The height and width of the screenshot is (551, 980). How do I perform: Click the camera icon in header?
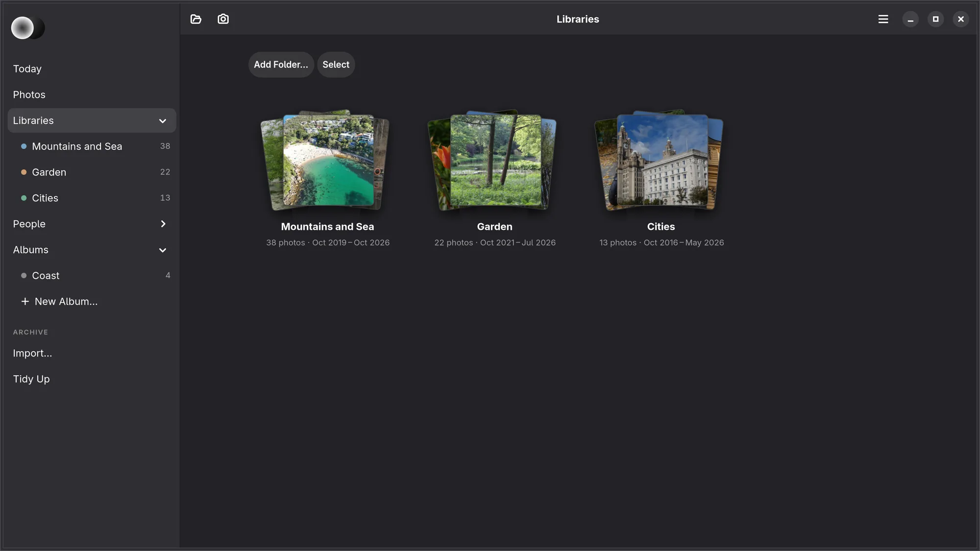(x=223, y=19)
